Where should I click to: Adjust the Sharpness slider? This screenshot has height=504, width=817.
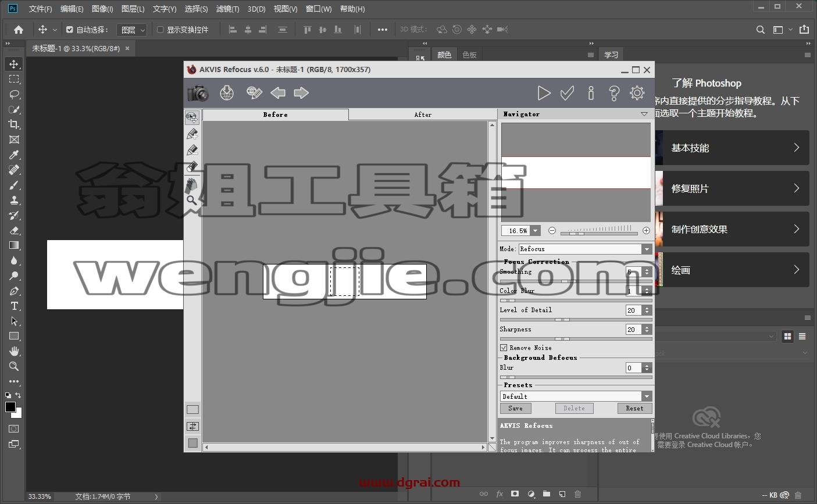(576, 339)
